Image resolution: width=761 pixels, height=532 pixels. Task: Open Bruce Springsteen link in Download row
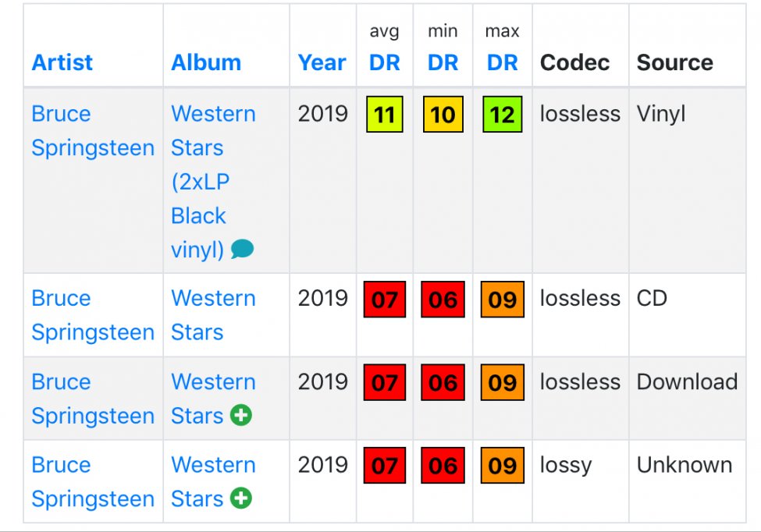pyautogui.click(x=93, y=399)
